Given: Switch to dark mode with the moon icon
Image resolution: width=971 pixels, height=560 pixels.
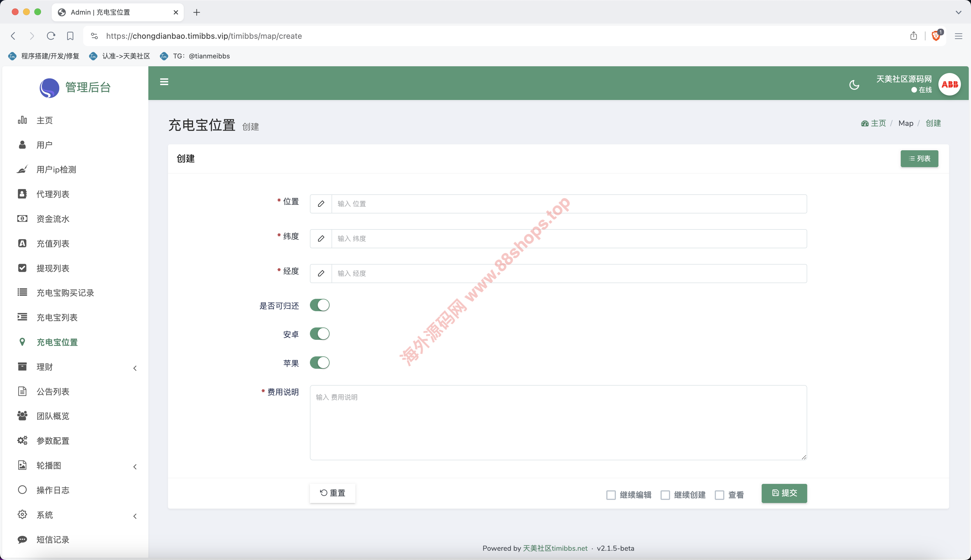Looking at the screenshot, I should pos(854,85).
